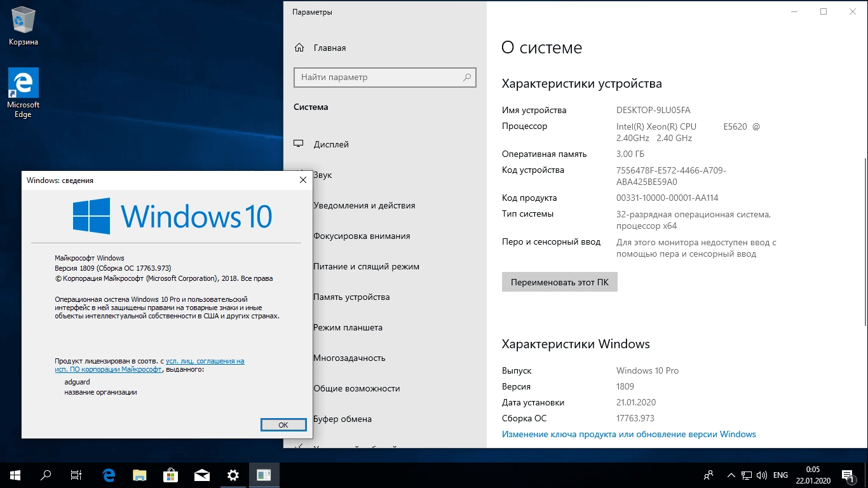Open the Action Center notifications icon

[x=848, y=475]
